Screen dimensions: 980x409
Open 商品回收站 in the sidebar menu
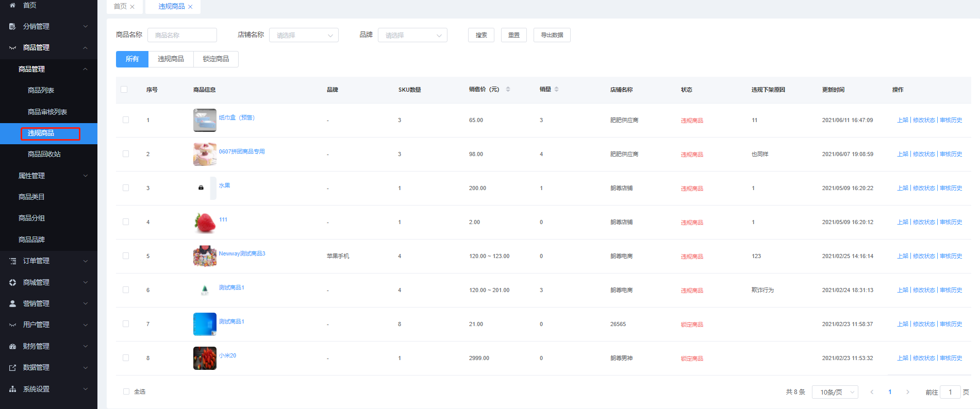coord(44,154)
